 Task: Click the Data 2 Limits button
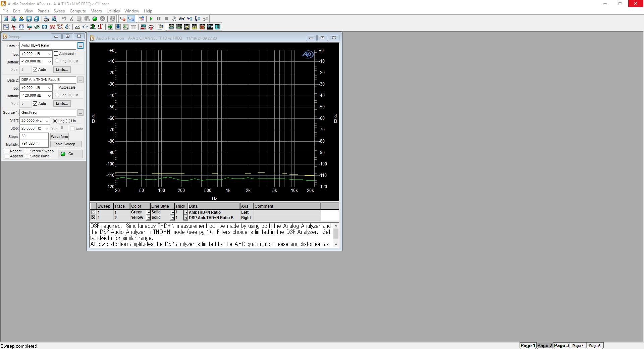pos(62,103)
